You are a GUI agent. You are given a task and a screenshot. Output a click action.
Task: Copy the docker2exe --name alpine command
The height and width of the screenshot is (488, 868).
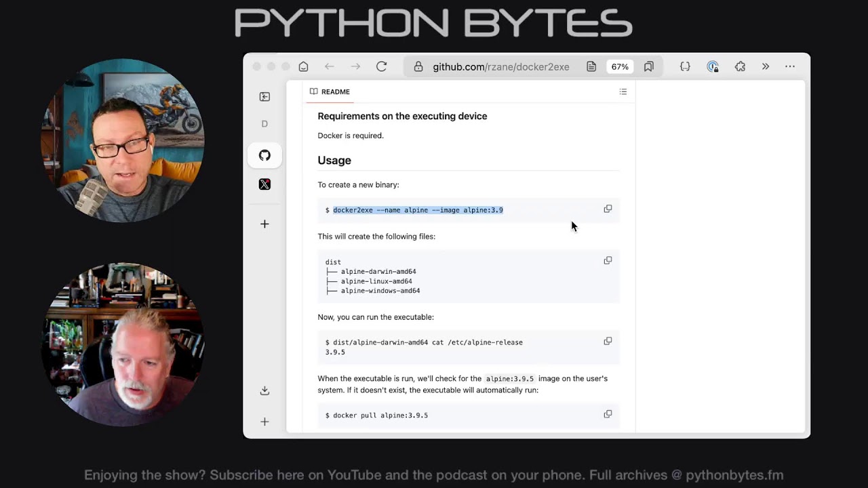(x=608, y=209)
